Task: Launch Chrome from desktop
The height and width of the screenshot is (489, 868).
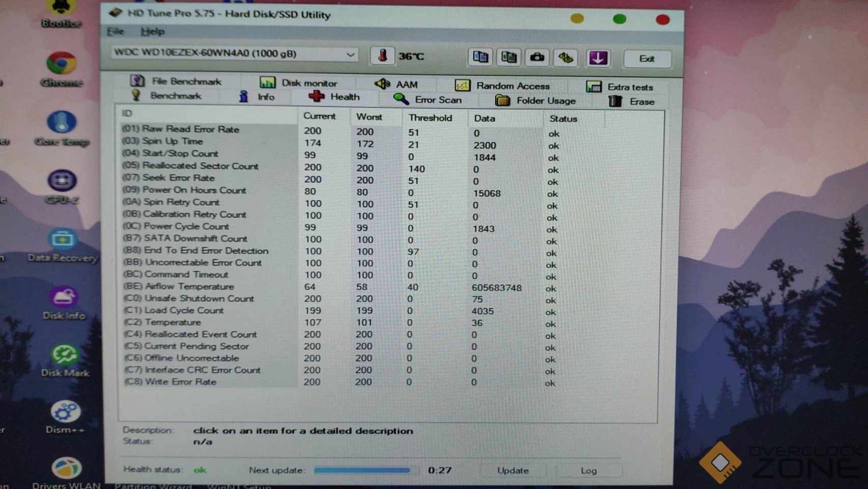Action: coord(61,69)
